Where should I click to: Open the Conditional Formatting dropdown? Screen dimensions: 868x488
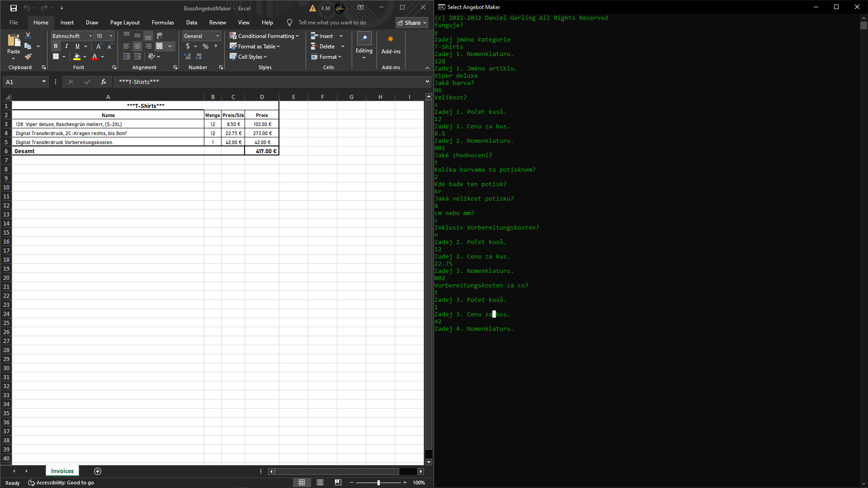[264, 36]
